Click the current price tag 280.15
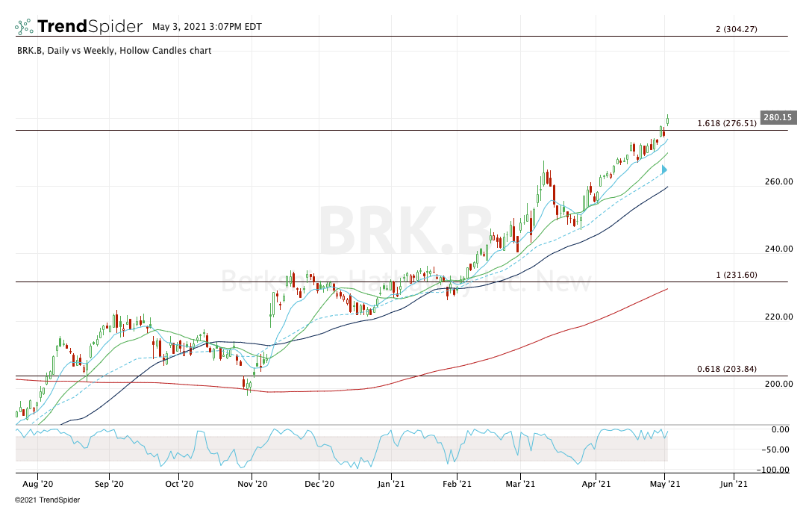 coord(778,117)
